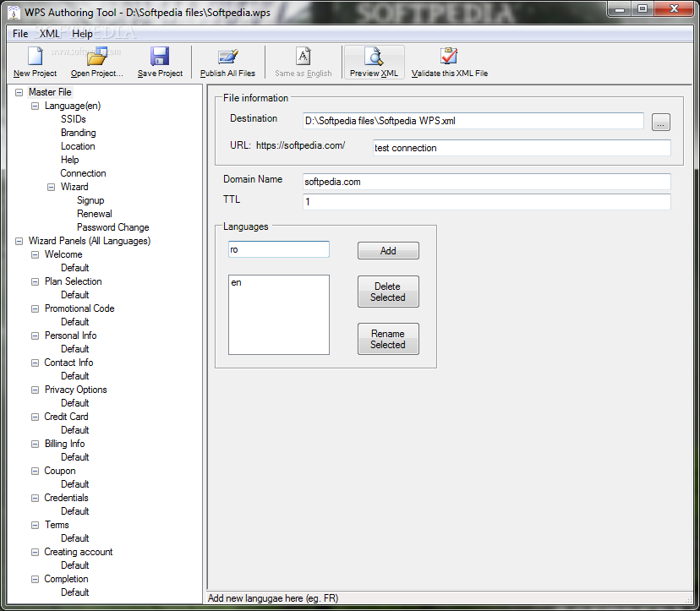Collapse the Plan Selection node

point(35,281)
